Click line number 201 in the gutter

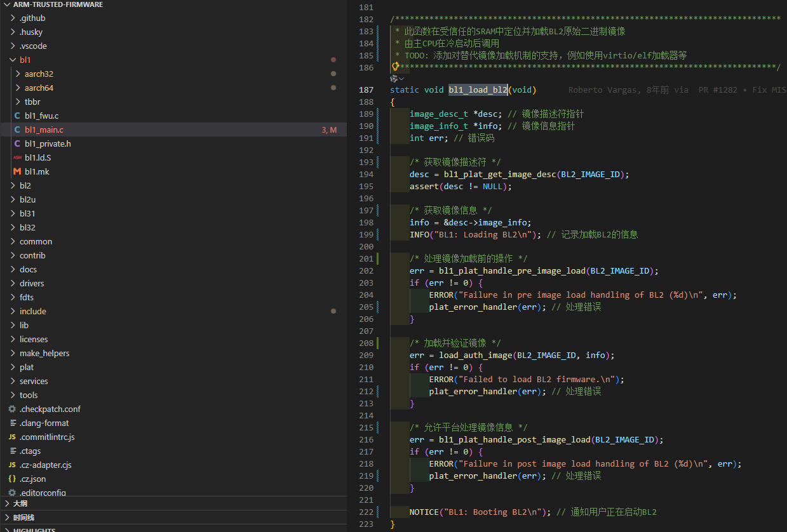(367, 258)
